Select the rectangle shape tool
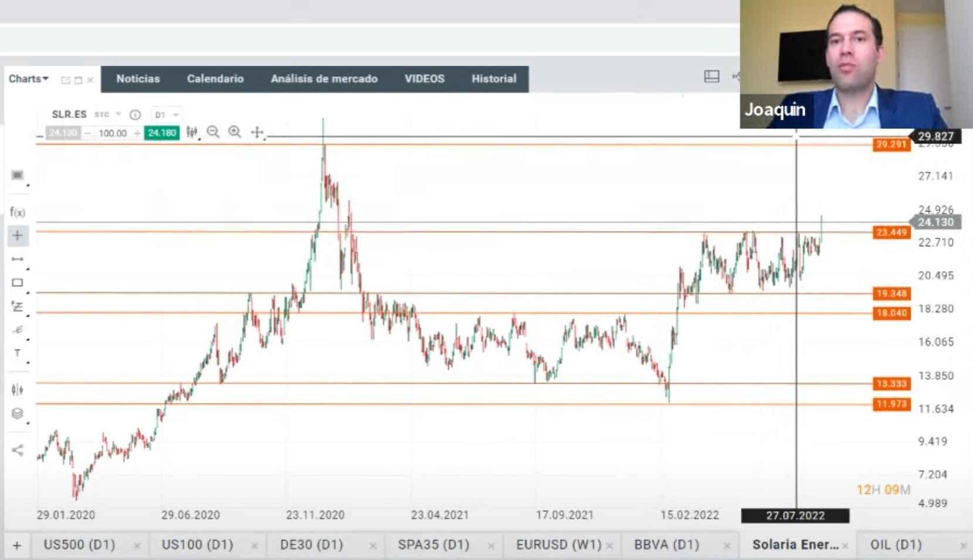 click(x=18, y=283)
